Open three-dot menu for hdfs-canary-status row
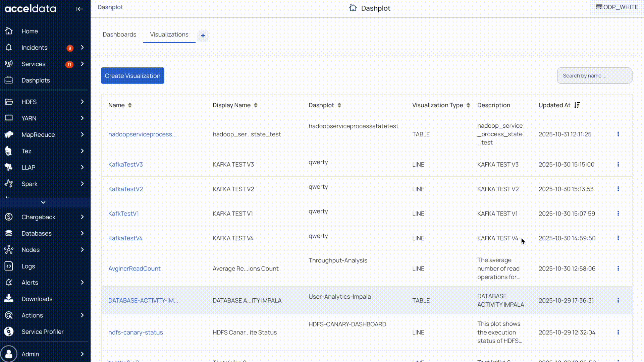This screenshot has height=362, width=644. (x=618, y=332)
